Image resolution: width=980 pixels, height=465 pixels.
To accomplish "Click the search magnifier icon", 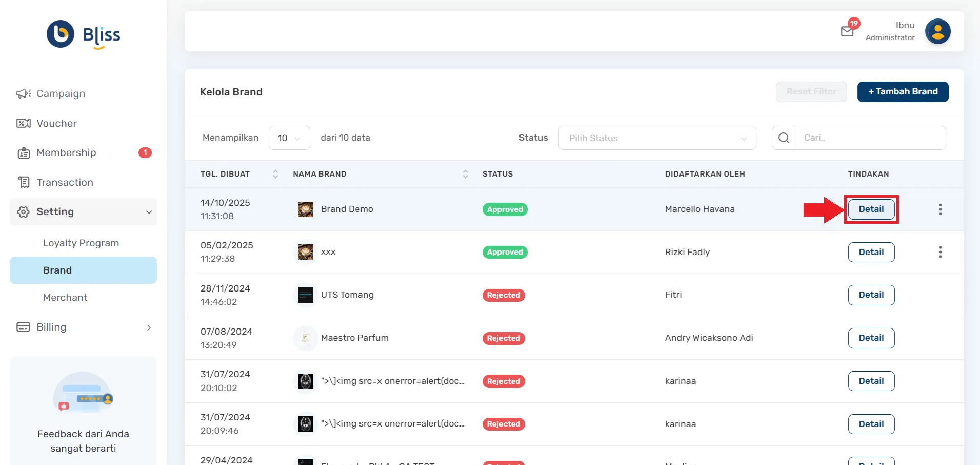I will 784,138.
